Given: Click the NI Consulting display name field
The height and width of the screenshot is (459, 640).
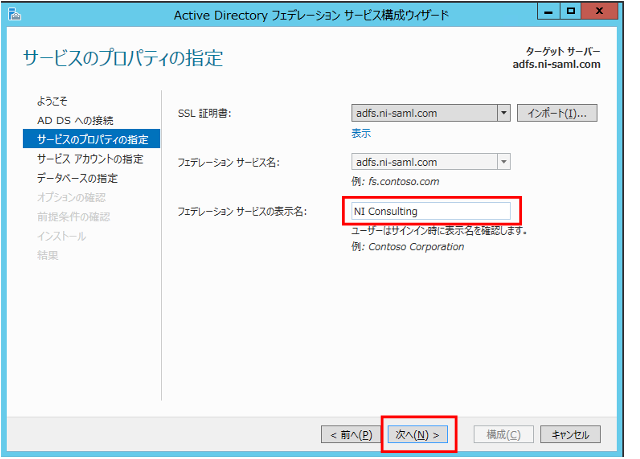Looking at the screenshot, I should tap(431, 211).
